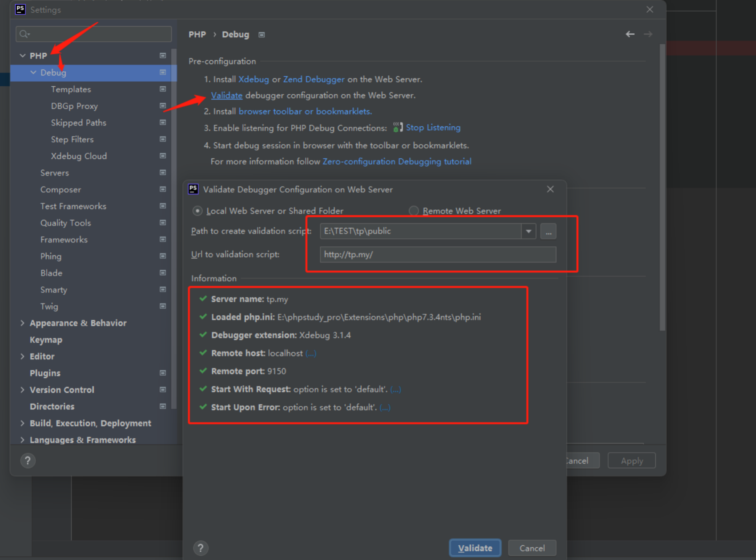
Task: Open the Xdebug Cloud settings page
Action: click(79, 156)
